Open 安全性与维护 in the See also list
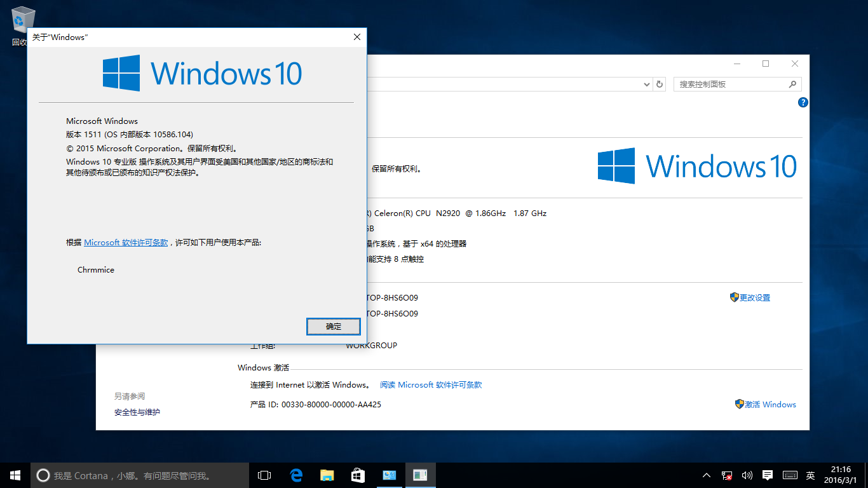 pyautogui.click(x=137, y=412)
